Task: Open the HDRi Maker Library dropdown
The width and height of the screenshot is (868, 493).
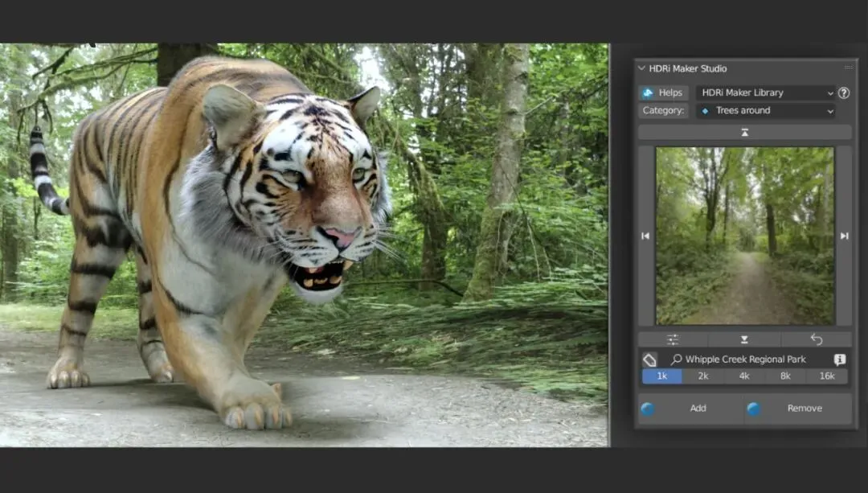Action: 766,92
